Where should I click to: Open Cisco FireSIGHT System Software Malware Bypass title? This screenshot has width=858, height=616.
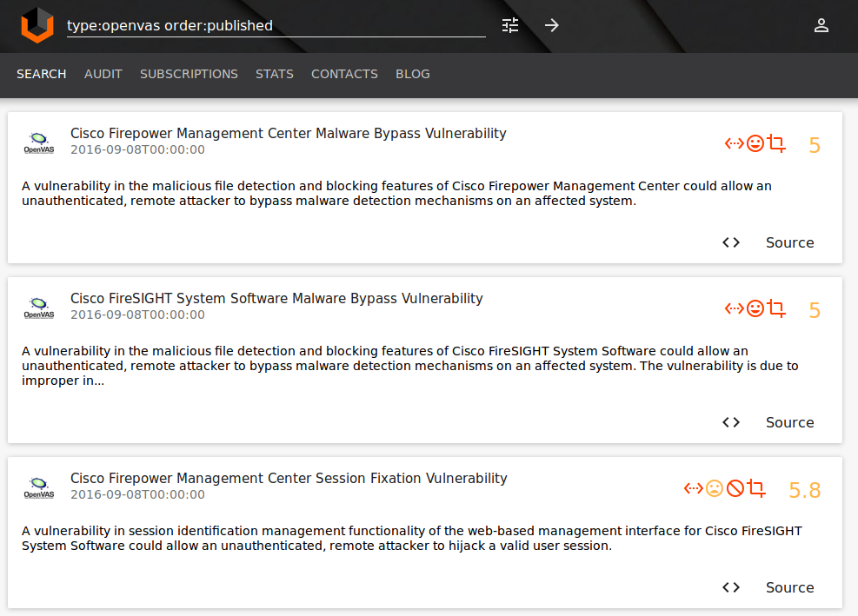(276, 299)
